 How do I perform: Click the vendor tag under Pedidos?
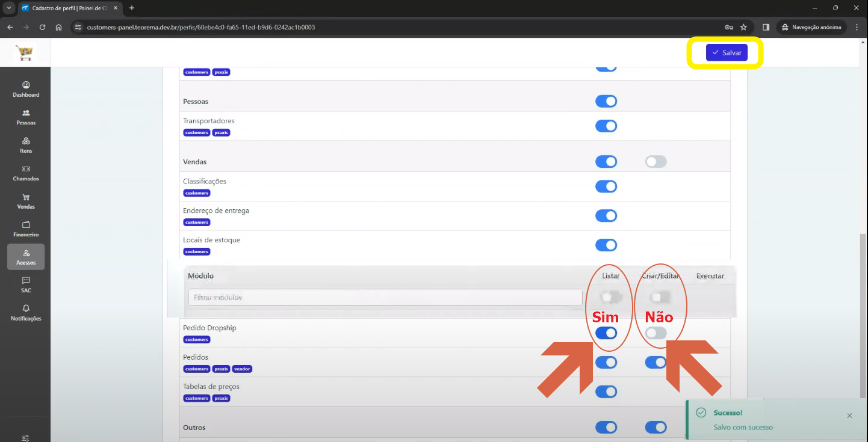coord(242,369)
